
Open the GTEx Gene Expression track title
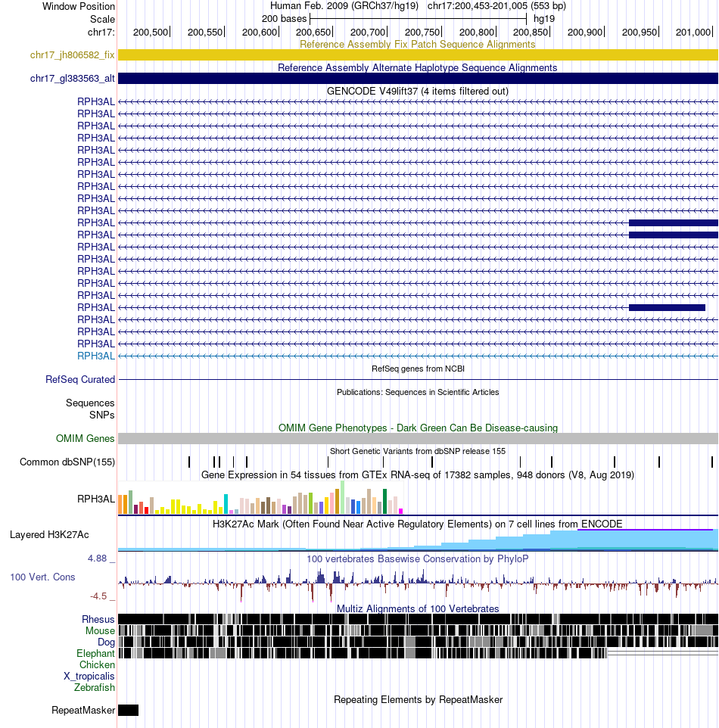418,474
